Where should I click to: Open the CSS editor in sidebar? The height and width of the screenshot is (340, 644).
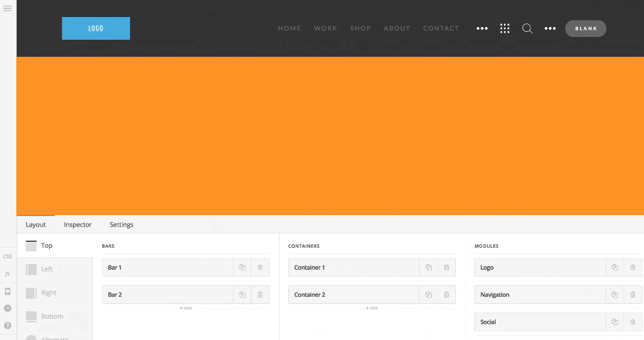(7, 257)
